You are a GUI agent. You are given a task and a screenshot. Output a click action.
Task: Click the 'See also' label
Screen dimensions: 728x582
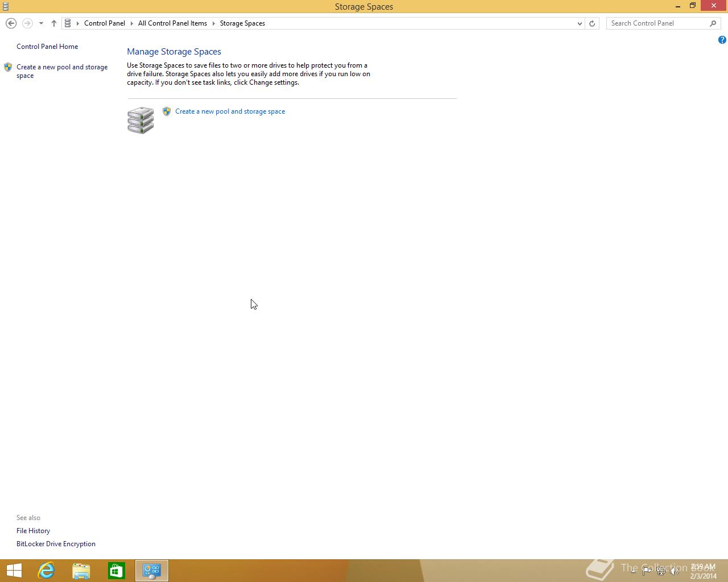(28, 518)
